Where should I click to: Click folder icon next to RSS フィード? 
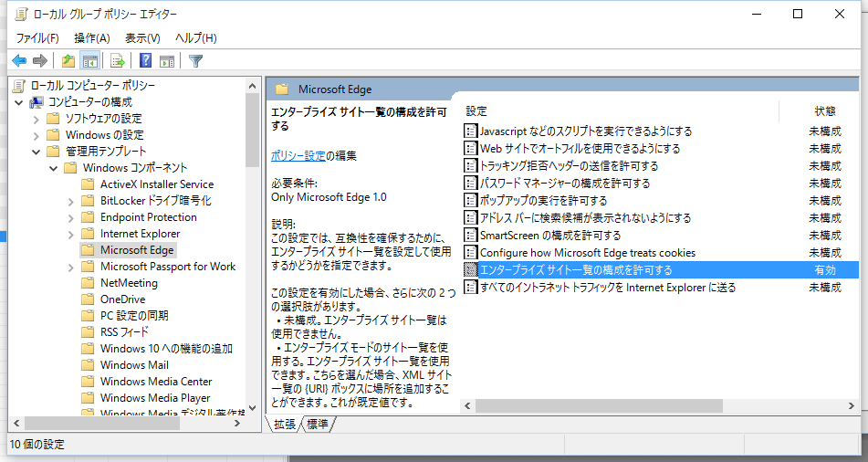tap(88, 331)
